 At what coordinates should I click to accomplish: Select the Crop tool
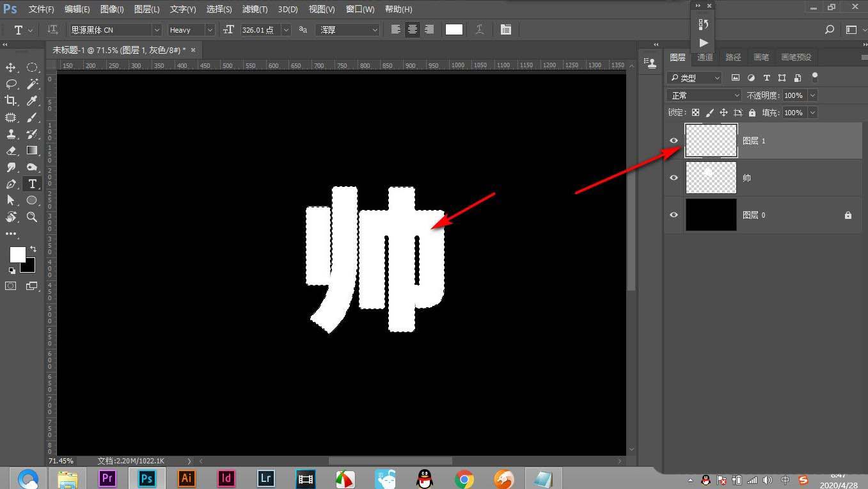[x=11, y=100]
